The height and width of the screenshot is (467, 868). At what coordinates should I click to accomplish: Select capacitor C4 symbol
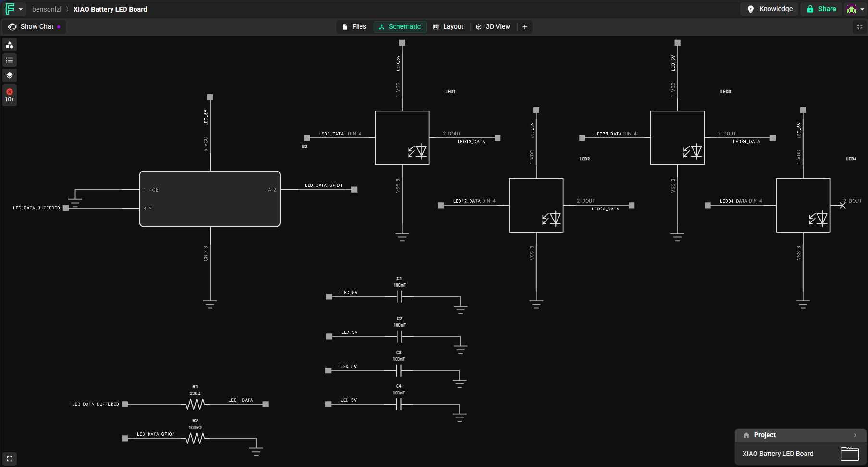[398, 405]
